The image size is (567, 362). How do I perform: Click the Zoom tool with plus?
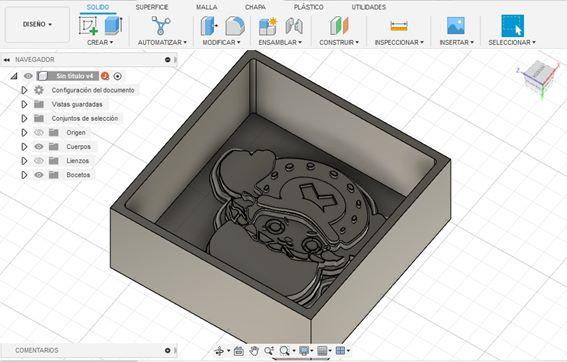(x=269, y=350)
